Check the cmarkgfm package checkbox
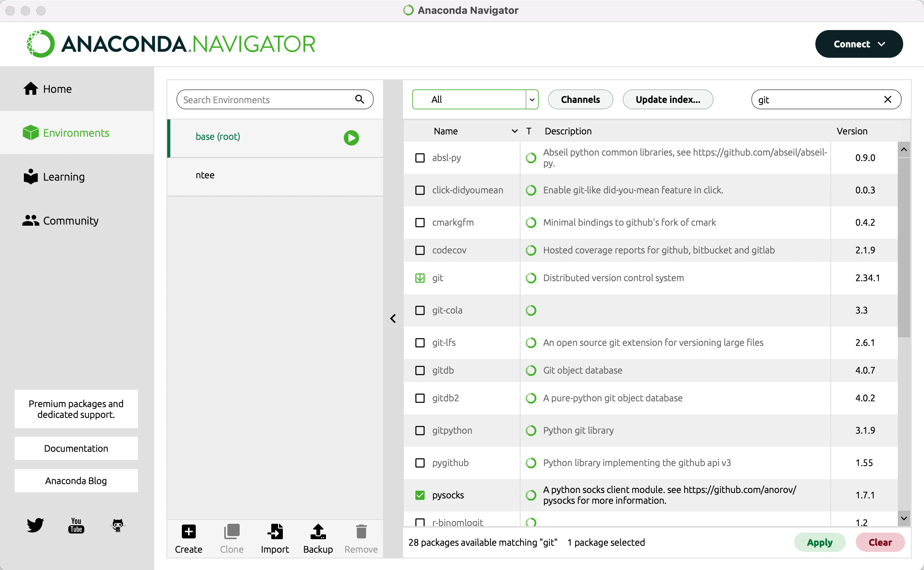The width and height of the screenshot is (924, 570). pos(420,223)
